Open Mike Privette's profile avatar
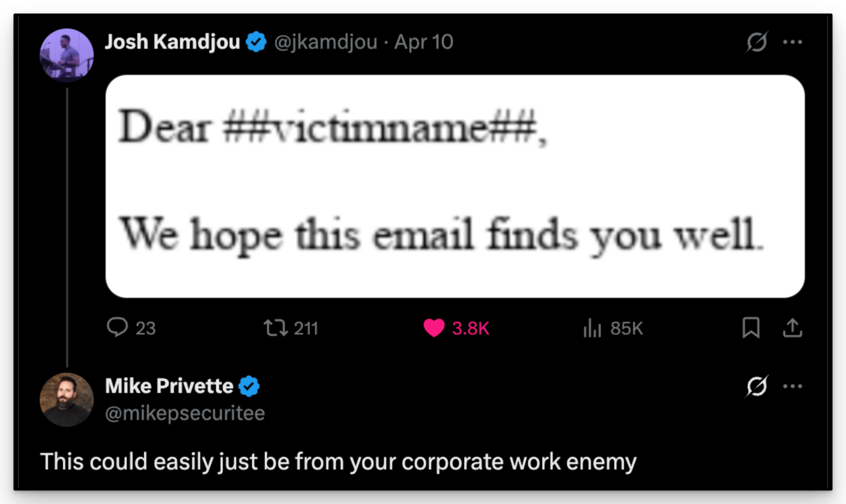This screenshot has height=504, width=846. 67,400
